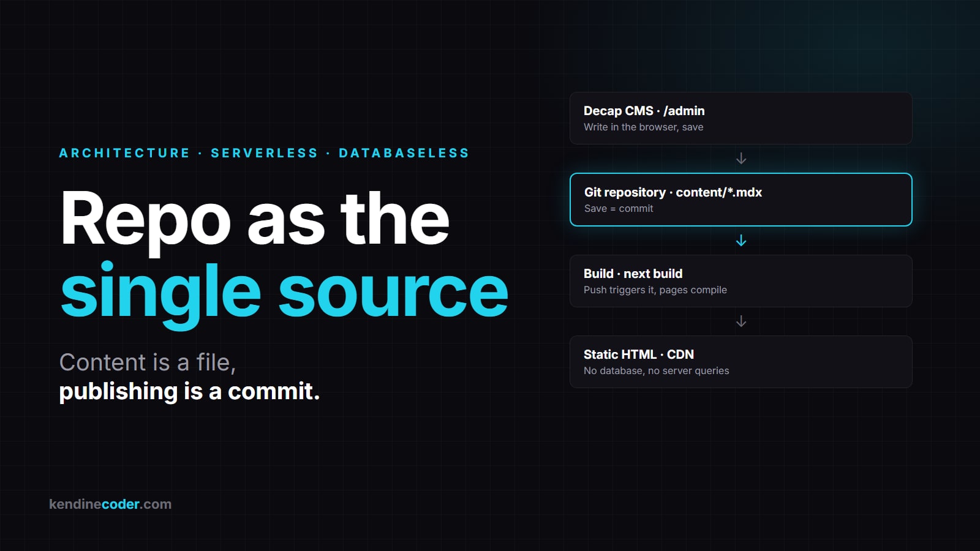Select the highlighted Git repository card
Image resolution: width=980 pixels, height=551 pixels.
pos(741,200)
